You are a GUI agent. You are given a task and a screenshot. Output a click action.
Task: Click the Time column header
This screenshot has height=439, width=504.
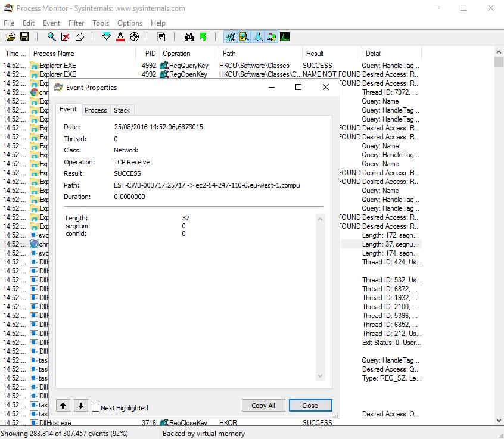tap(15, 54)
